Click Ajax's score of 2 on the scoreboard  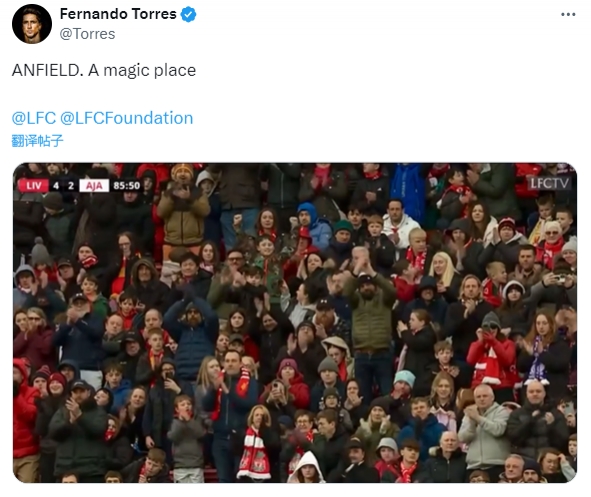click(71, 186)
